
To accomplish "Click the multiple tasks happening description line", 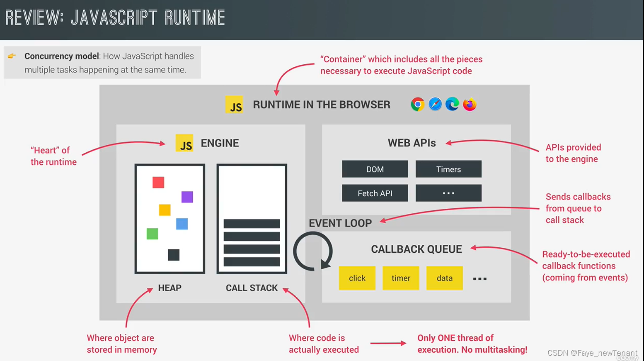I will tap(105, 70).
